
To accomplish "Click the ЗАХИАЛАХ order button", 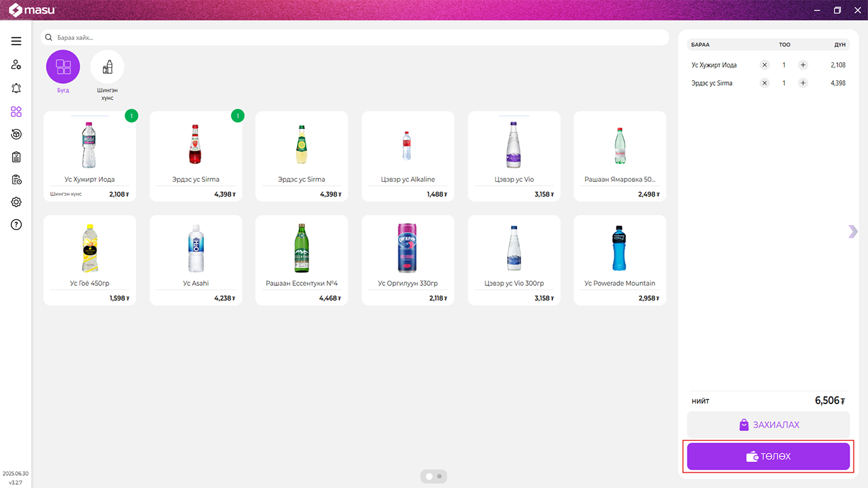I will pyautogui.click(x=768, y=424).
